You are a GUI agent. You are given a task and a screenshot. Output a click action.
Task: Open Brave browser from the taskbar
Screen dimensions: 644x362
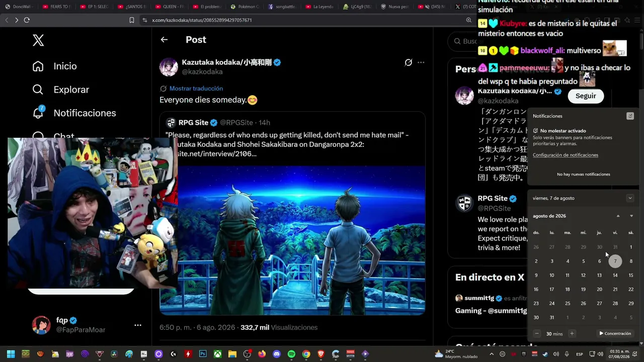pyautogui.click(x=321, y=354)
